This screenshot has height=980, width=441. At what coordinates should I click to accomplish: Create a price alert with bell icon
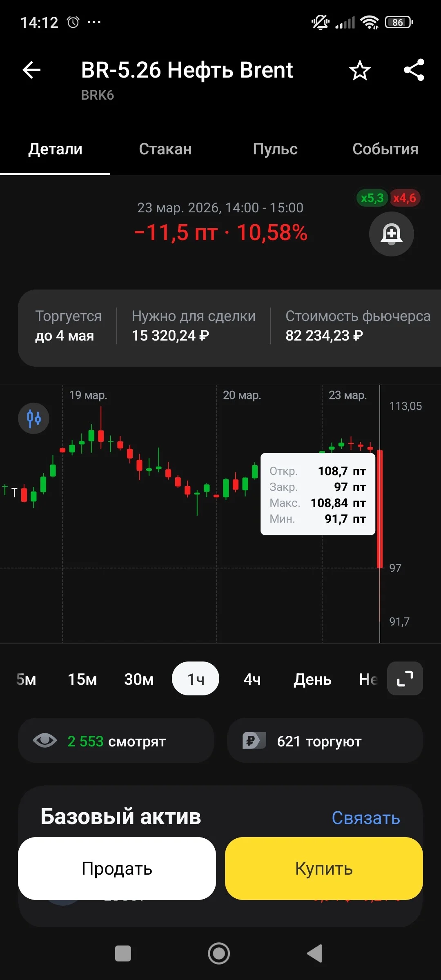click(391, 234)
